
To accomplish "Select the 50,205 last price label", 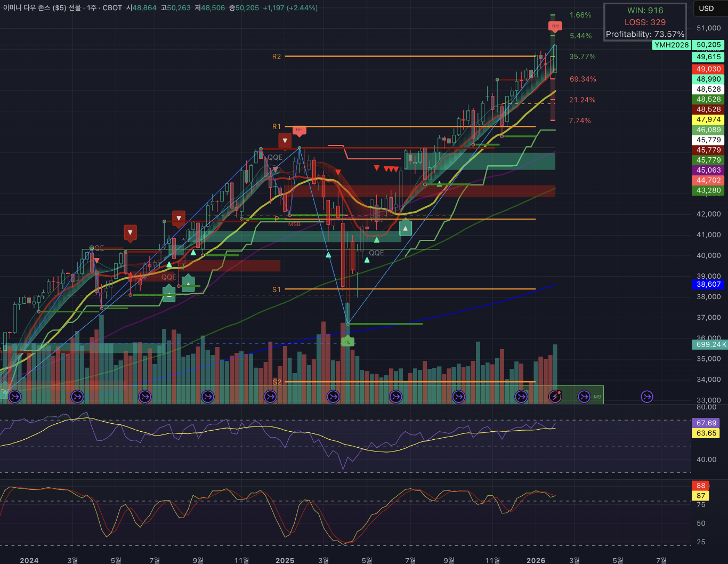I will [x=708, y=45].
